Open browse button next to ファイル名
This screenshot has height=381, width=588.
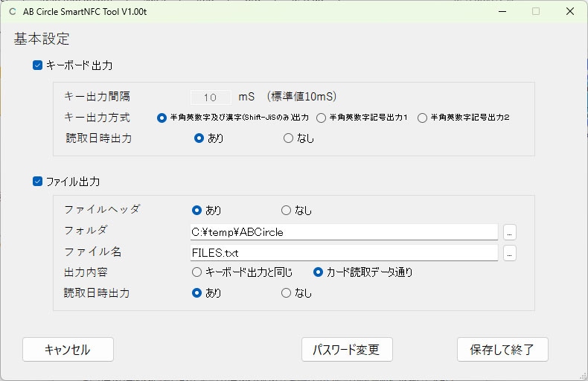509,253
